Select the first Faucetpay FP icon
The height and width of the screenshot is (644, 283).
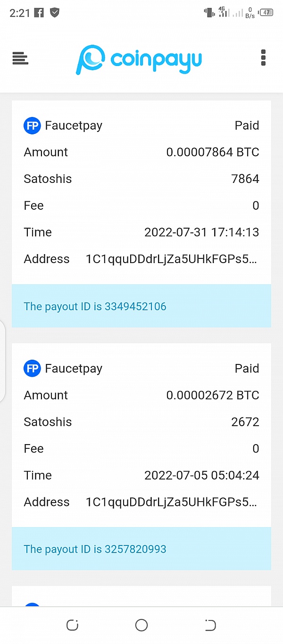click(x=32, y=125)
